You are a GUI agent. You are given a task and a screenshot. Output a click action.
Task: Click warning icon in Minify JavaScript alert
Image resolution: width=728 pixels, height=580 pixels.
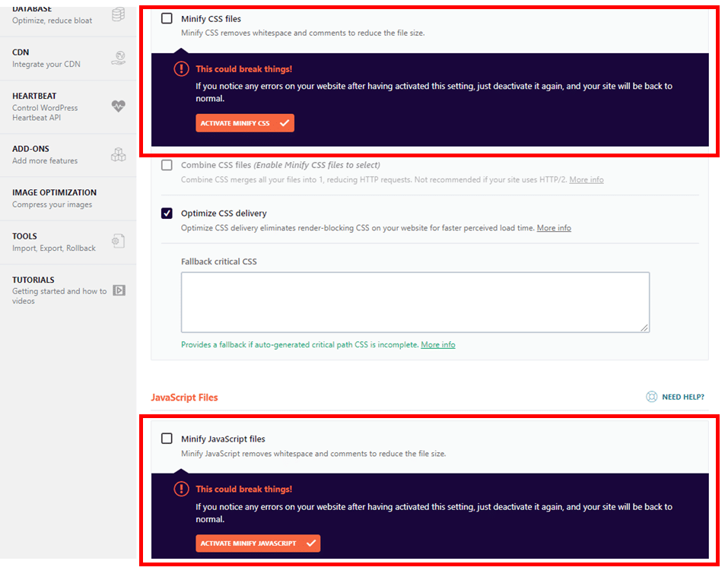(181, 490)
